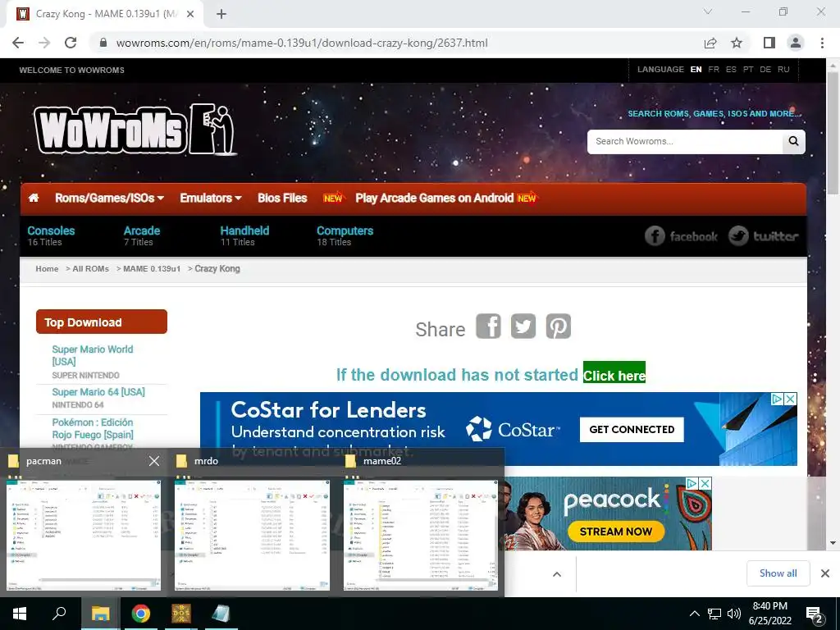This screenshot has height=630, width=840.
Task: Switch language to DE
Action: pyautogui.click(x=765, y=69)
